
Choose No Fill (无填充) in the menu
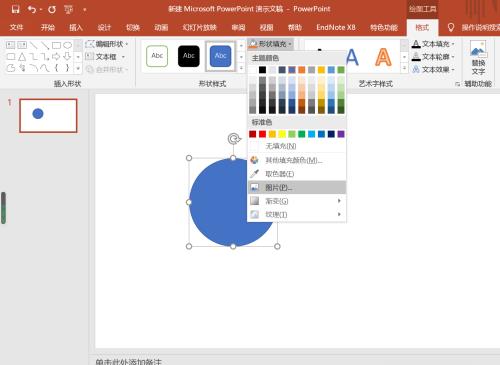tap(297, 146)
